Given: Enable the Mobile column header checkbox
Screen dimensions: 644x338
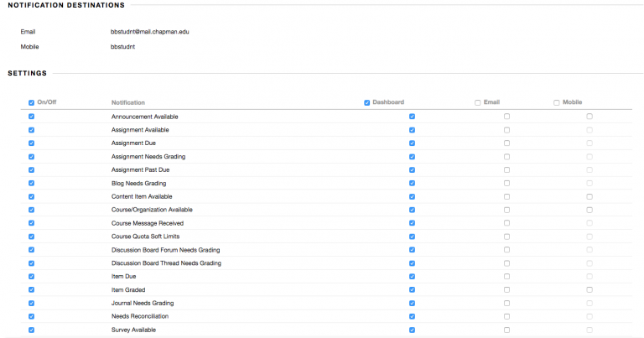Looking at the screenshot, I should (x=557, y=103).
